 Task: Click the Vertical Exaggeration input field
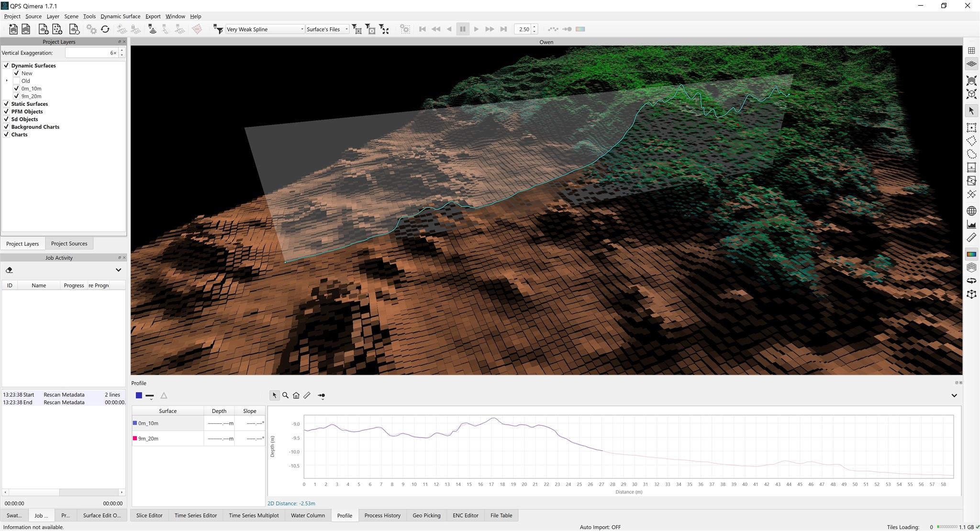[91, 53]
